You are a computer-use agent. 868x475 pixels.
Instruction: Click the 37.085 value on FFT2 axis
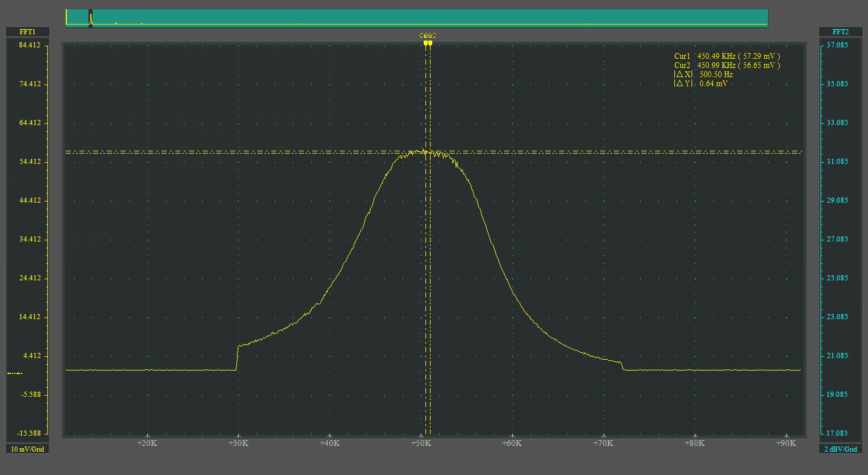pyautogui.click(x=837, y=45)
